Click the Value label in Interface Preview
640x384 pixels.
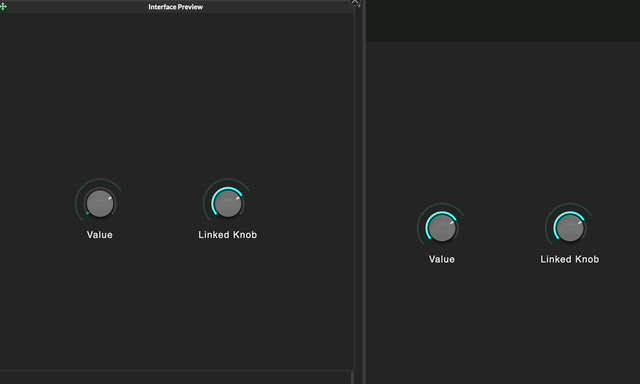coord(100,235)
